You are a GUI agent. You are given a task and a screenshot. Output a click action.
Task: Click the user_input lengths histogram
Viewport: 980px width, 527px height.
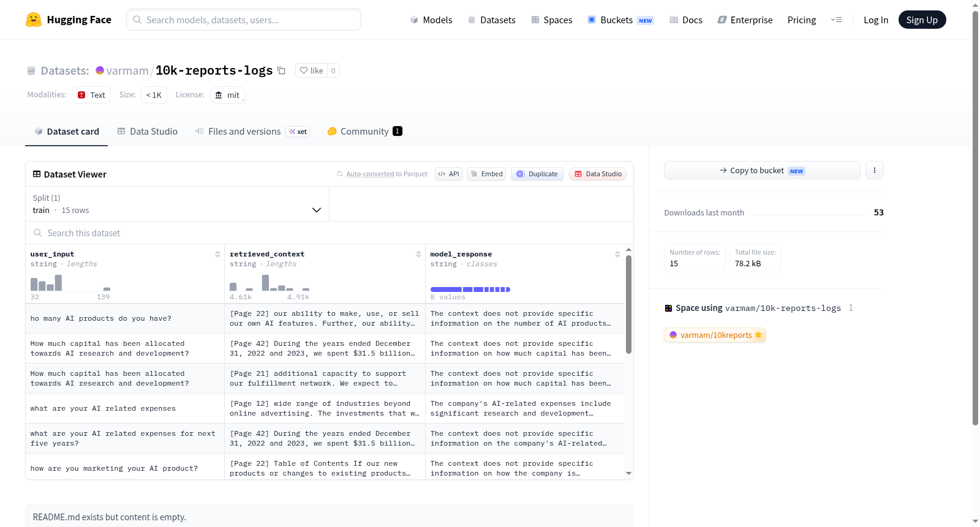(70, 282)
